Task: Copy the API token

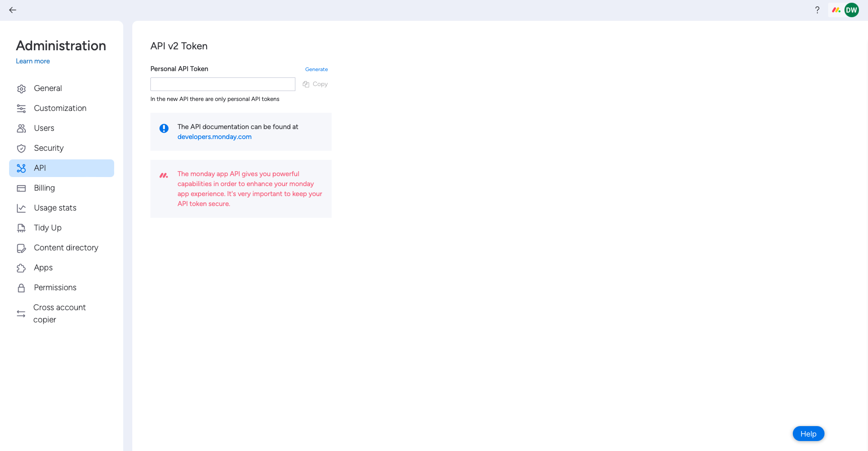Action: click(315, 84)
